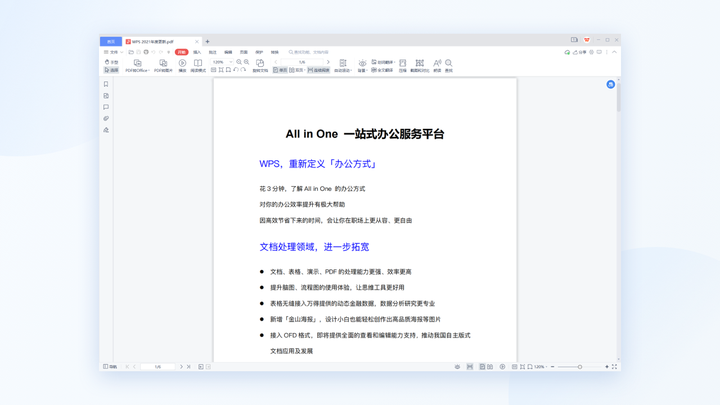Expand the Word Selection Translate dropdown
The width and height of the screenshot is (720, 405).
pos(394,62)
